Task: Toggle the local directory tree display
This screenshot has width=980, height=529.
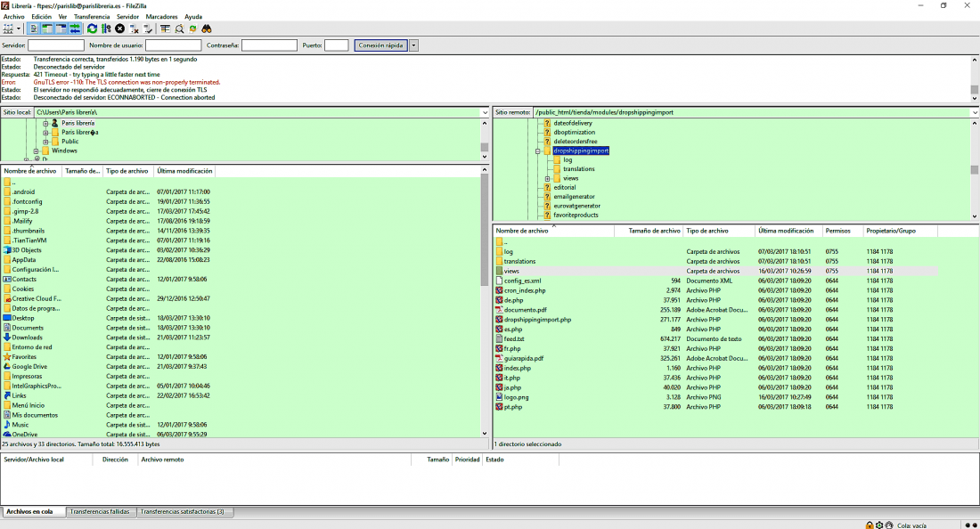Action: point(47,28)
